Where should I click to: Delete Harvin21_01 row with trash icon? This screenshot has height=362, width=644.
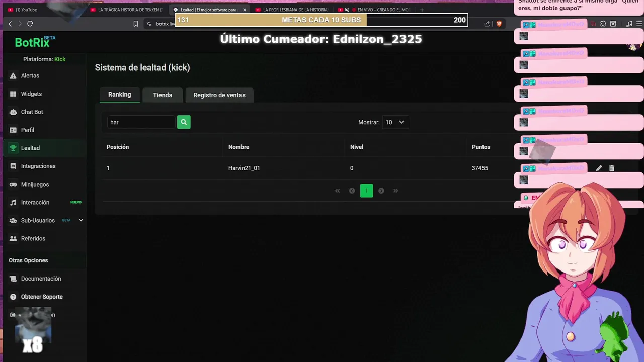pyautogui.click(x=612, y=168)
